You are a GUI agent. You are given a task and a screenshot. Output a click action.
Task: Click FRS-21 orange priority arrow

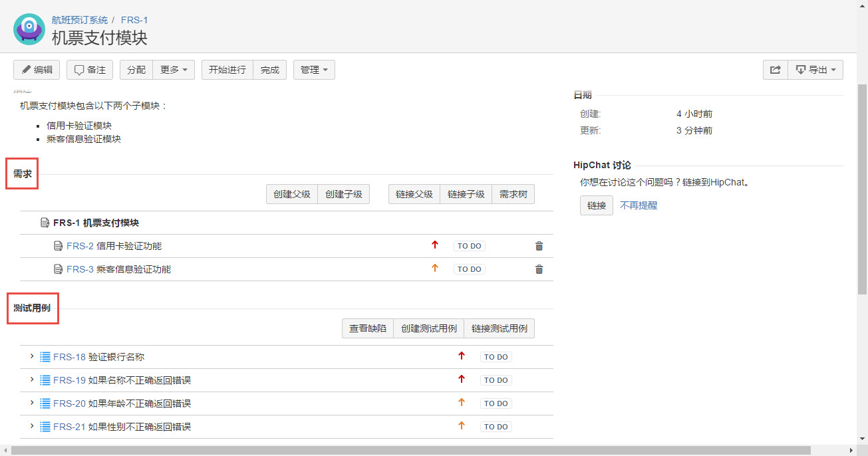[x=462, y=426]
